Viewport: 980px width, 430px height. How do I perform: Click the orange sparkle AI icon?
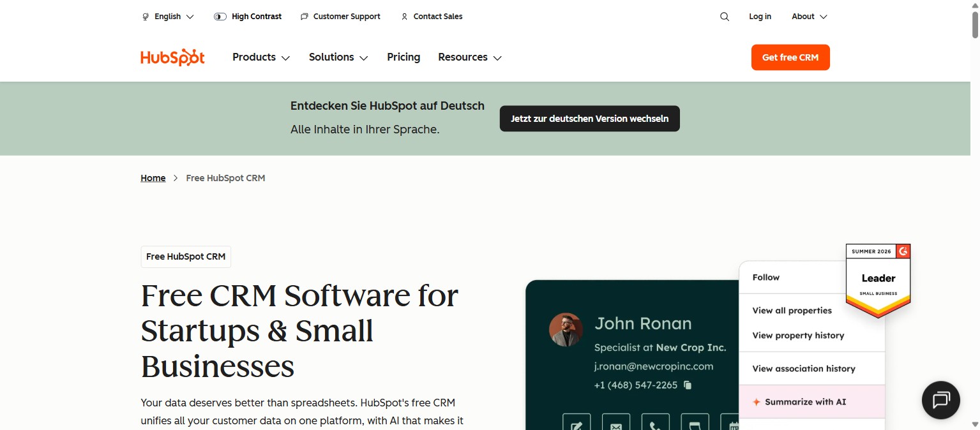(757, 402)
